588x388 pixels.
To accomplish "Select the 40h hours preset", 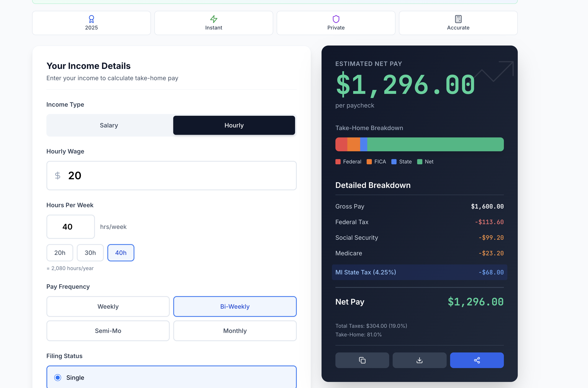I will tap(121, 253).
